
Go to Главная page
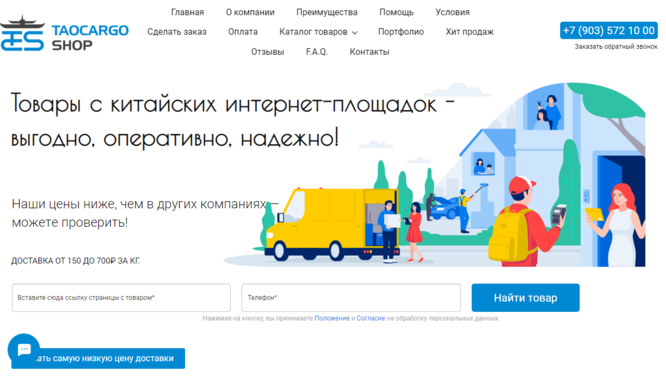point(187,12)
